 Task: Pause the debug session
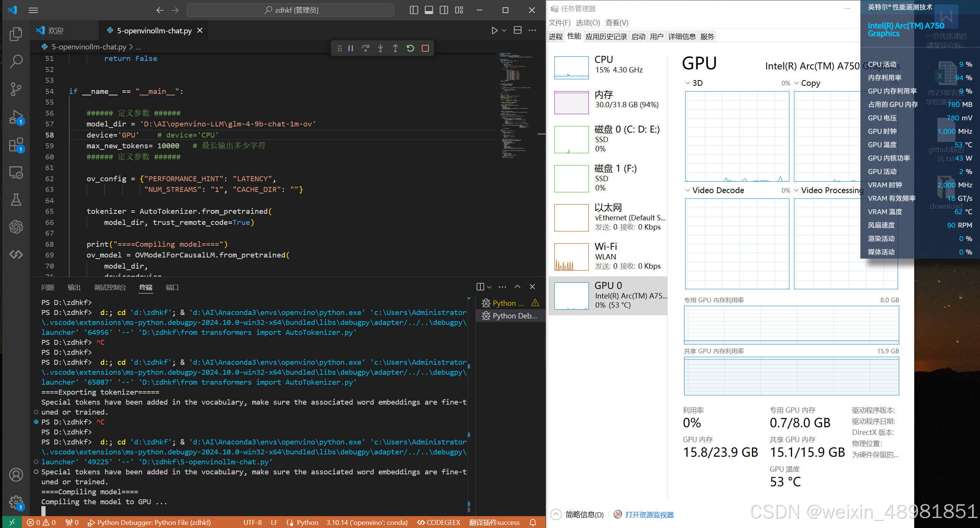tap(351, 48)
